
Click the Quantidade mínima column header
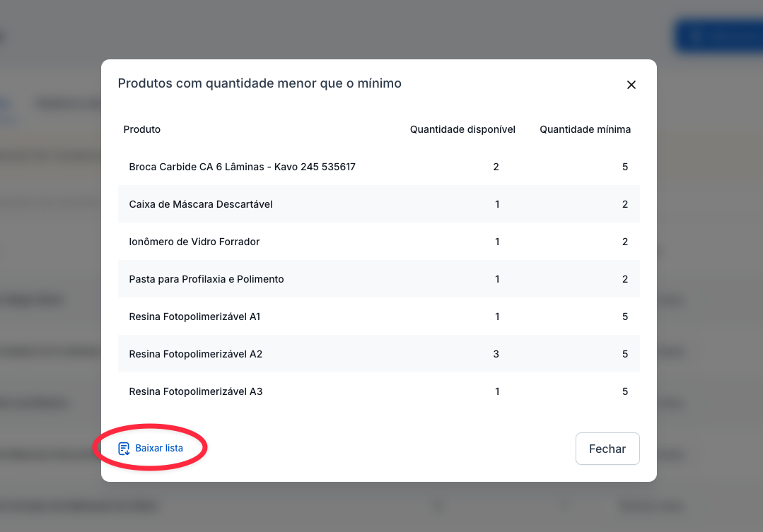point(585,129)
